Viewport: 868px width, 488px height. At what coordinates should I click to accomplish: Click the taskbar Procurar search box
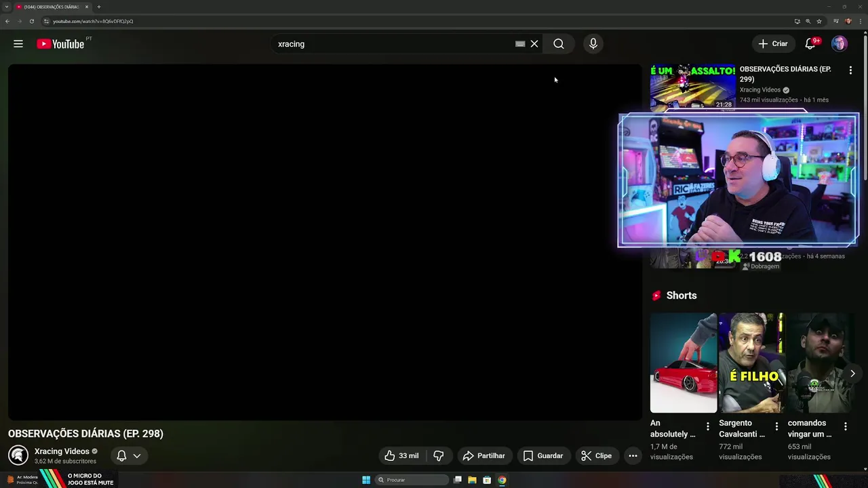(412, 480)
